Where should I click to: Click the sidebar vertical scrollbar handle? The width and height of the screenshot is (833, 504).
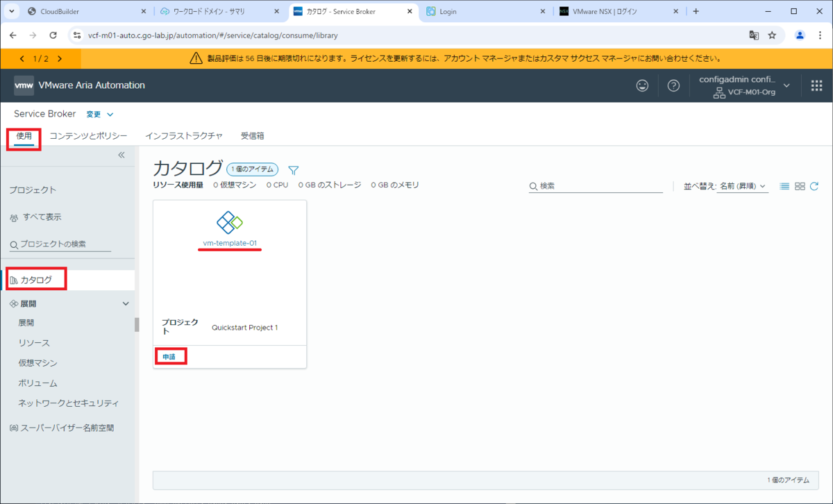pyautogui.click(x=137, y=325)
